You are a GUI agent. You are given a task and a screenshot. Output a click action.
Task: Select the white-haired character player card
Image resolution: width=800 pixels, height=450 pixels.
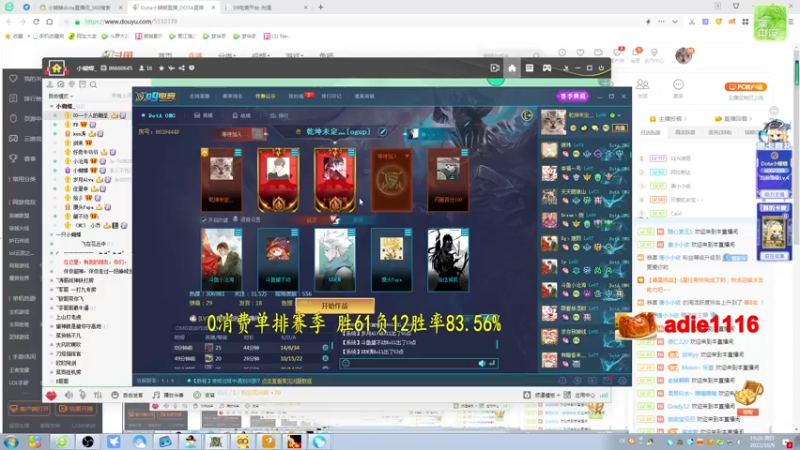335,260
